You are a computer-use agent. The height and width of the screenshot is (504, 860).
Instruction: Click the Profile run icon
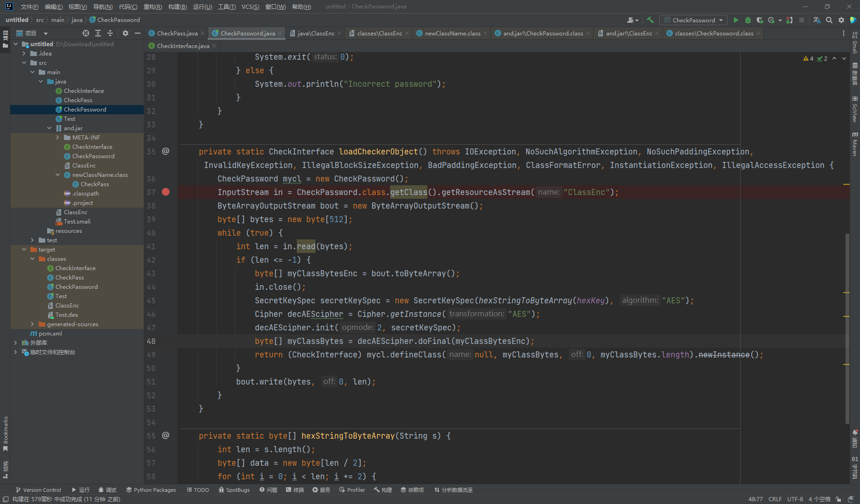pos(771,20)
